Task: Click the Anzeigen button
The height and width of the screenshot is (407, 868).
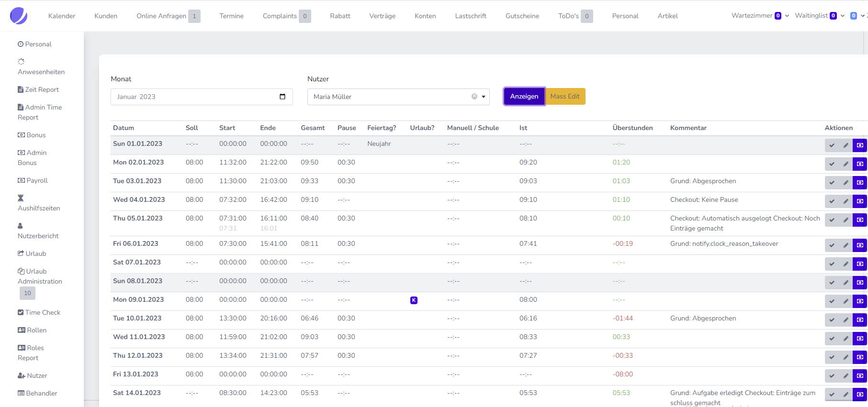Action: pos(524,96)
